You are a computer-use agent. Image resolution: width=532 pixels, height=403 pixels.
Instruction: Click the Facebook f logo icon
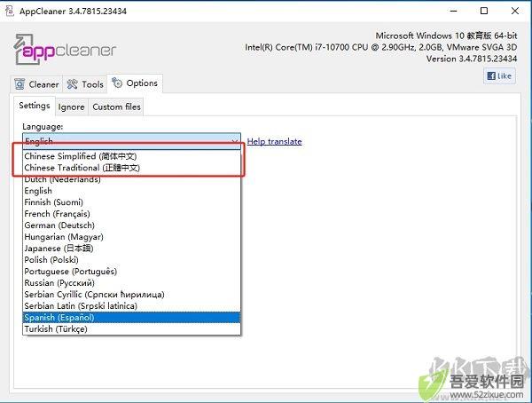pyautogui.click(x=491, y=76)
